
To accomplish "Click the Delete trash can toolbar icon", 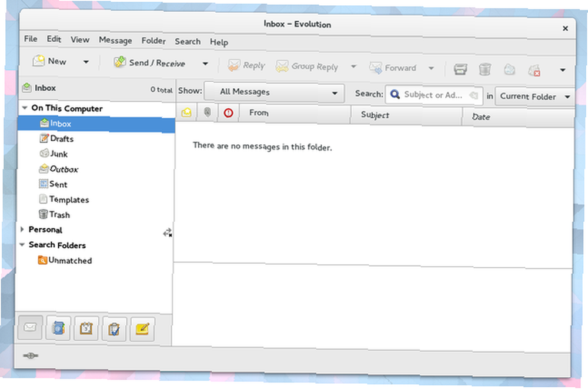I will coord(485,69).
